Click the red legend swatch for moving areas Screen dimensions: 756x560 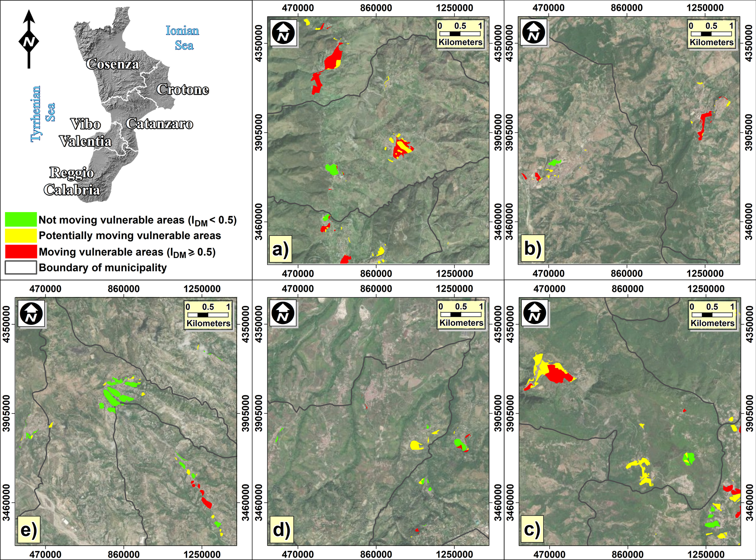click(21, 251)
